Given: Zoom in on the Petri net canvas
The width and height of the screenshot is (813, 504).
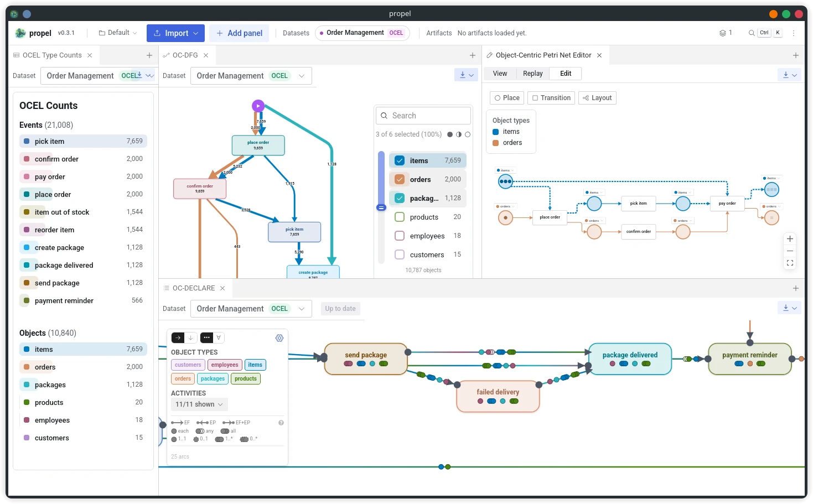Looking at the screenshot, I should pyautogui.click(x=790, y=239).
